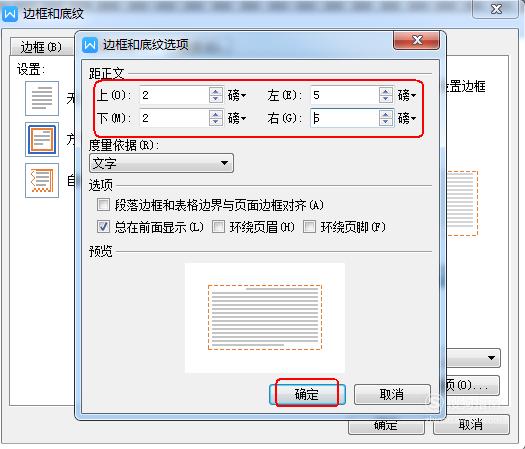Click 取消 in the options dialog
This screenshot has height=449, width=525.
click(392, 394)
